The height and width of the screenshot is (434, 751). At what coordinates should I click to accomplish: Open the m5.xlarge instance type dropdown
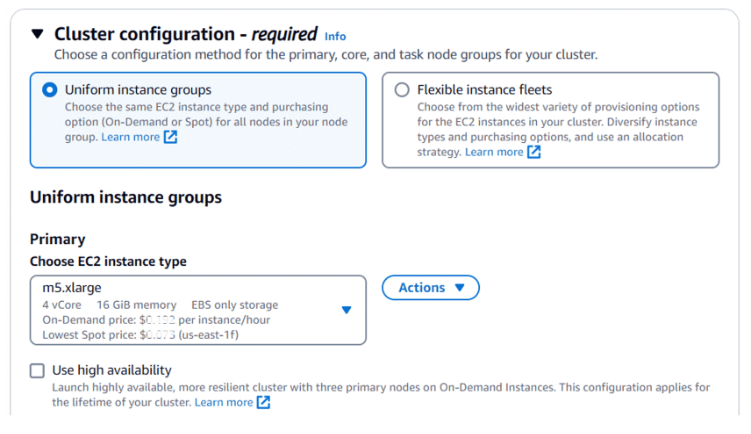coord(198,310)
